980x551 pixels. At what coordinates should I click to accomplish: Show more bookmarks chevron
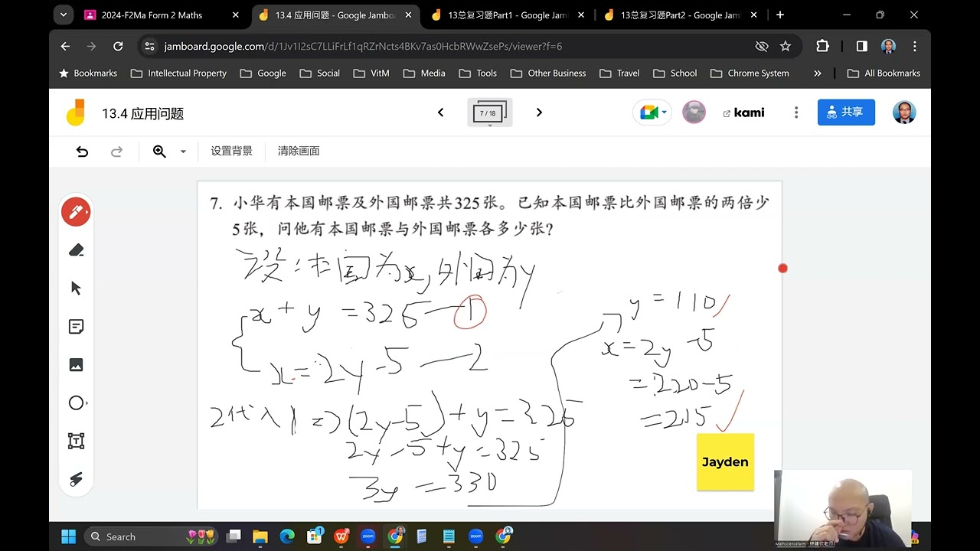click(818, 73)
